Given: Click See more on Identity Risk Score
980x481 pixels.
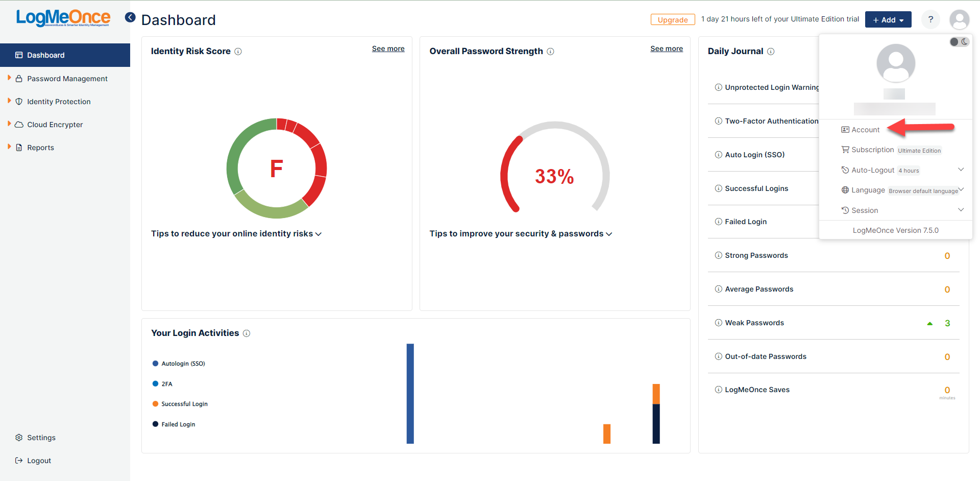Looking at the screenshot, I should pyautogui.click(x=388, y=49).
